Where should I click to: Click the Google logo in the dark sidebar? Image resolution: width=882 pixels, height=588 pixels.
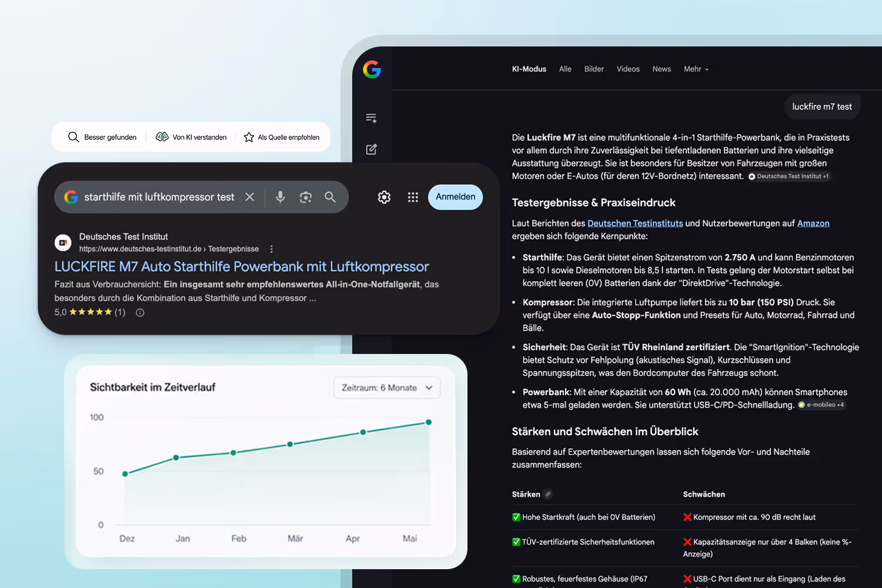372,69
